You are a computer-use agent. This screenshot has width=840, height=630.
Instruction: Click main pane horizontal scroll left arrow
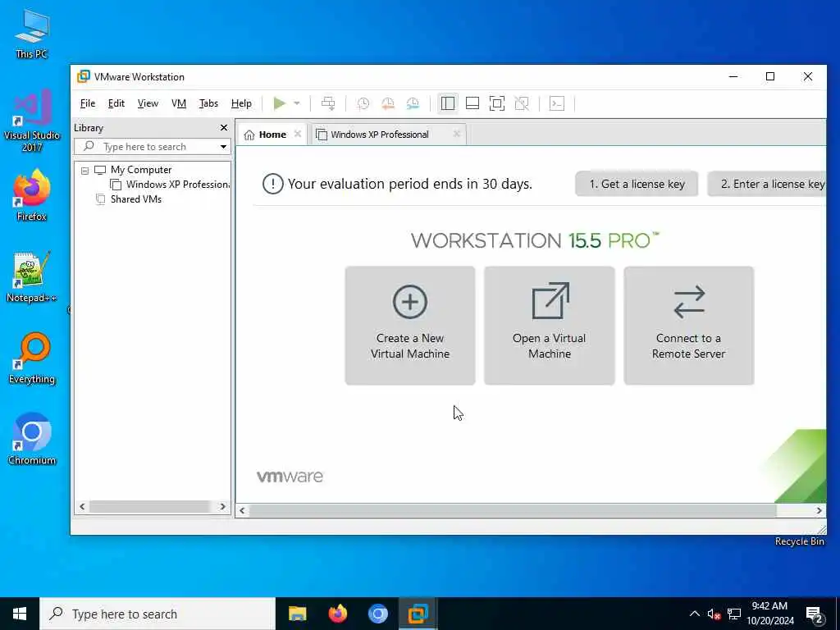click(x=242, y=510)
